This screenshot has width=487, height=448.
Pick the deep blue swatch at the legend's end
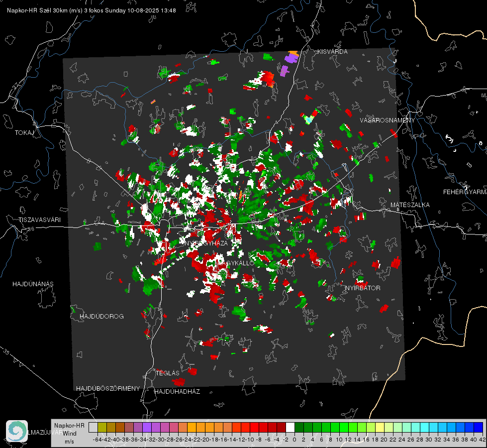tap(479, 427)
